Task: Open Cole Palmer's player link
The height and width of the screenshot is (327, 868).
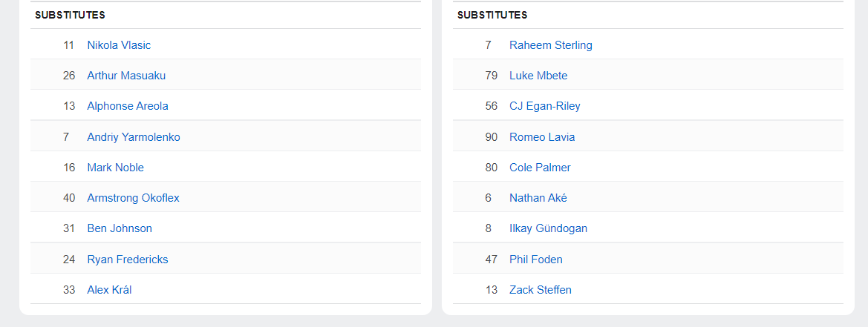Action: 540,168
